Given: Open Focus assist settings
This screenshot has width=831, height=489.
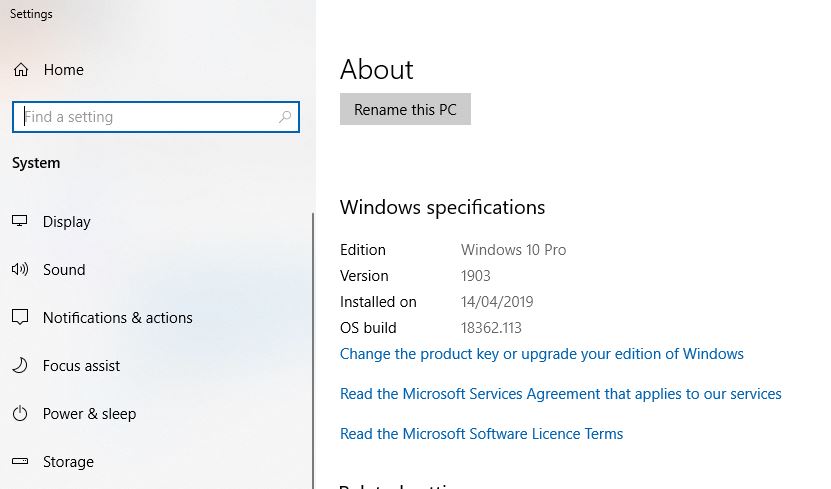Looking at the screenshot, I should (x=81, y=366).
